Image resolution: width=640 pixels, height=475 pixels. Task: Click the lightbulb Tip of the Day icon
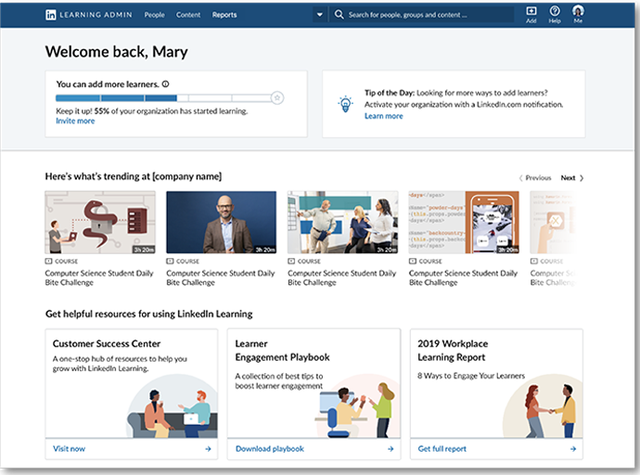[345, 104]
